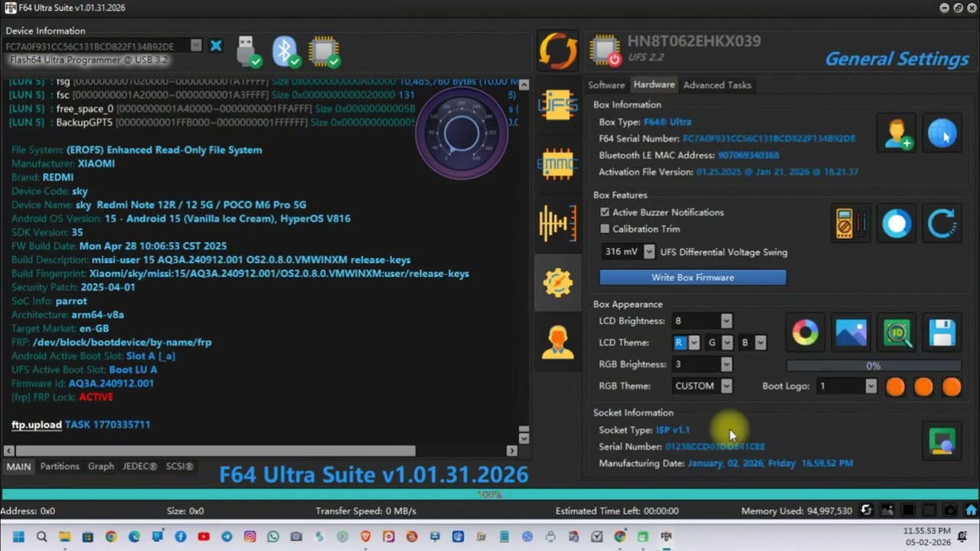This screenshot has width=980, height=551.
Task: Open the 316 mV voltage swing dropdown
Action: pos(649,252)
